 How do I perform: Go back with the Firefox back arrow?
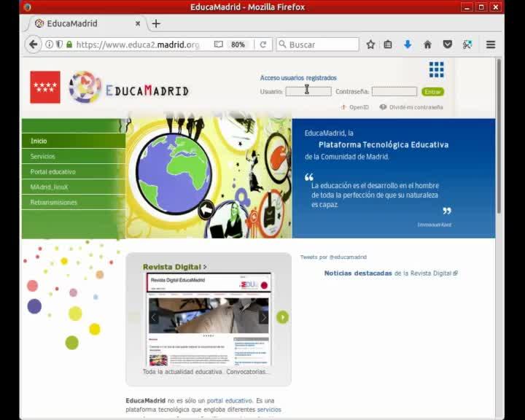pyautogui.click(x=33, y=44)
